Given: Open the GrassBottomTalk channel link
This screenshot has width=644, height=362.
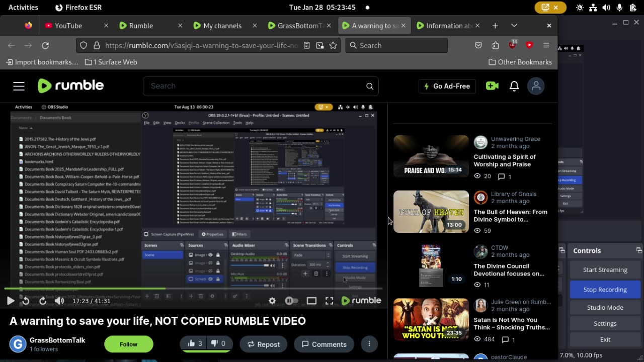Looking at the screenshot, I should coord(57,340).
